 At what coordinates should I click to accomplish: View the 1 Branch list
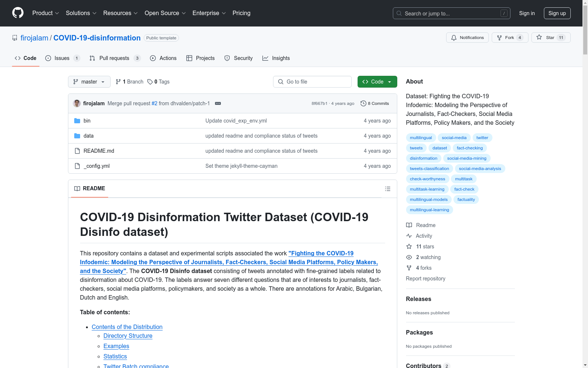click(x=129, y=82)
